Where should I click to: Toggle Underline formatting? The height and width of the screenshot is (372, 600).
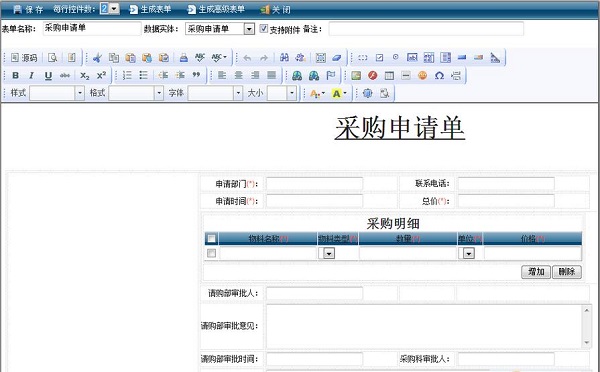click(x=48, y=75)
